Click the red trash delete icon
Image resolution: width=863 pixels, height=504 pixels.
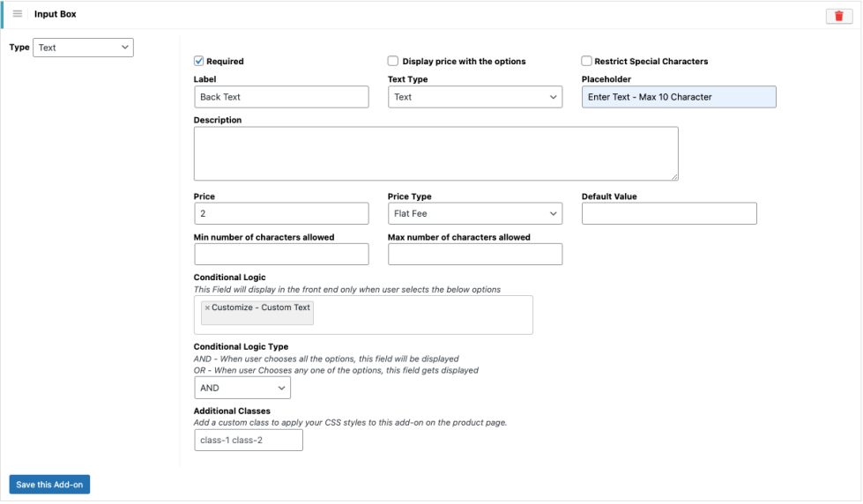(838, 16)
